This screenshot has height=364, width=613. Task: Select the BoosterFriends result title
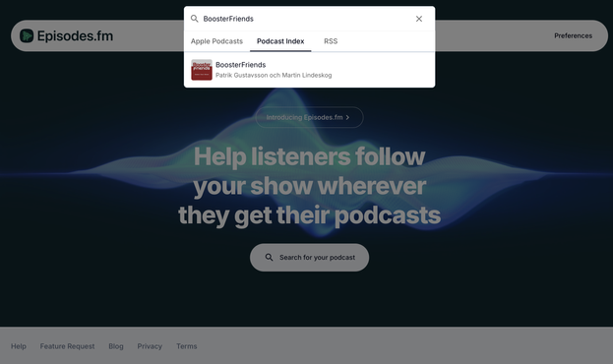tap(240, 65)
